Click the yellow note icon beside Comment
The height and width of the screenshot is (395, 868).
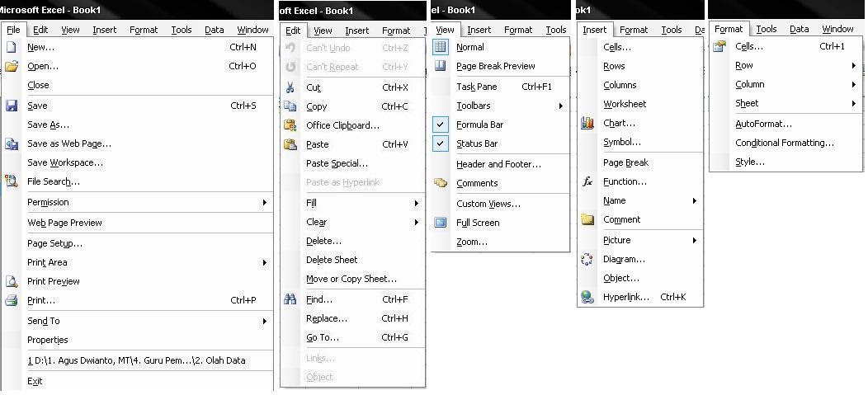click(587, 219)
